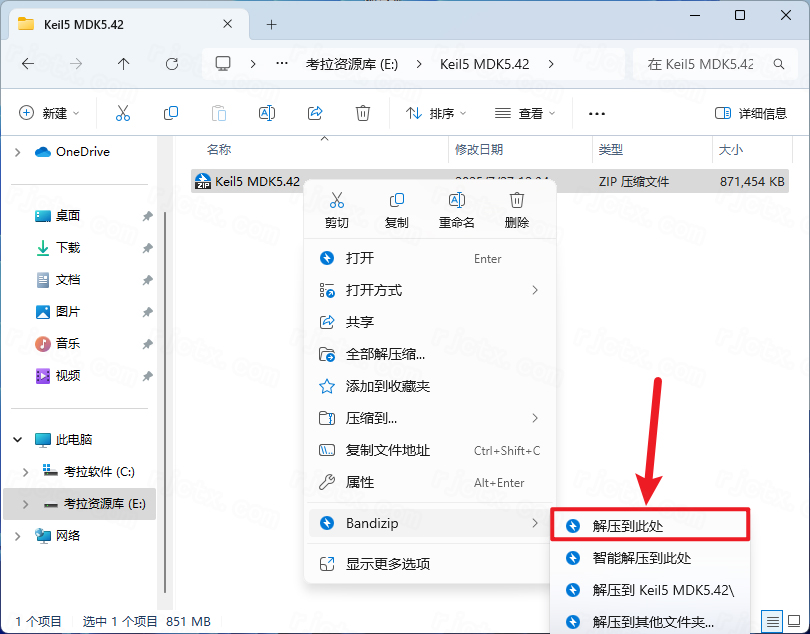The image size is (810, 634).
Task: Expand the 打开方式 submenu chevron
Action: pos(536,290)
